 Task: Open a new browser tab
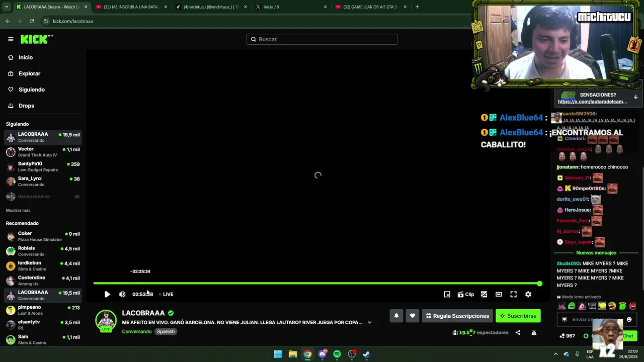pyautogui.click(x=417, y=7)
